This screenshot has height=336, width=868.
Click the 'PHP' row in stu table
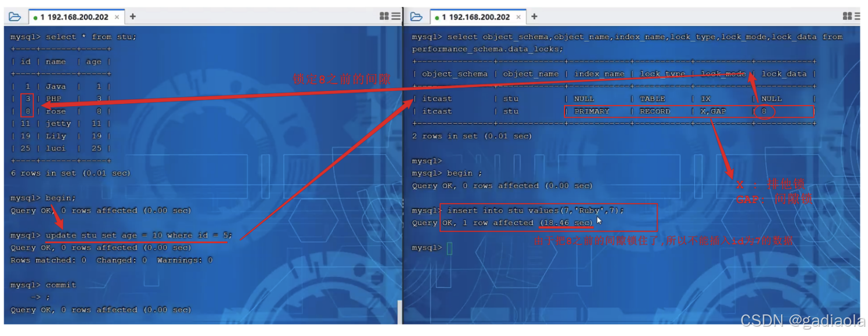click(x=61, y=99)
